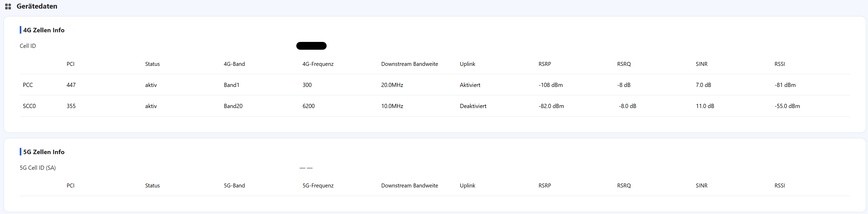Click the -108 dBm RSRP value
This screenshot has height=214, width=868.
[x=550, y=85]
